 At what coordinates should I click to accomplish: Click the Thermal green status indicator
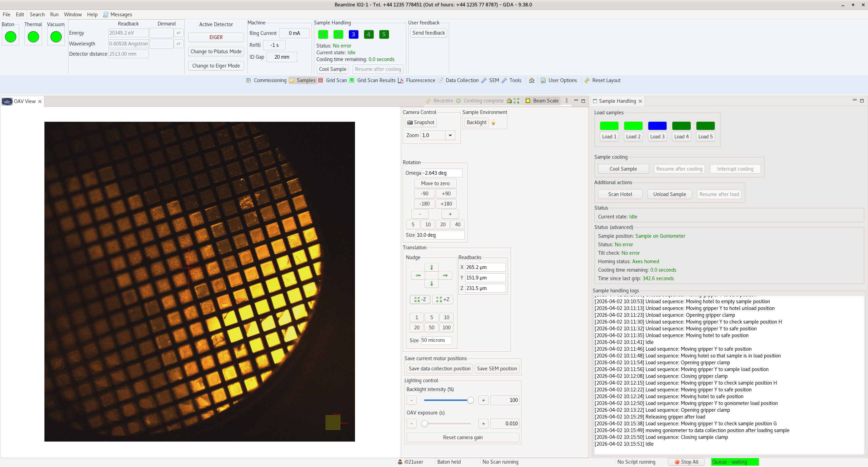[x=33, y=37]
